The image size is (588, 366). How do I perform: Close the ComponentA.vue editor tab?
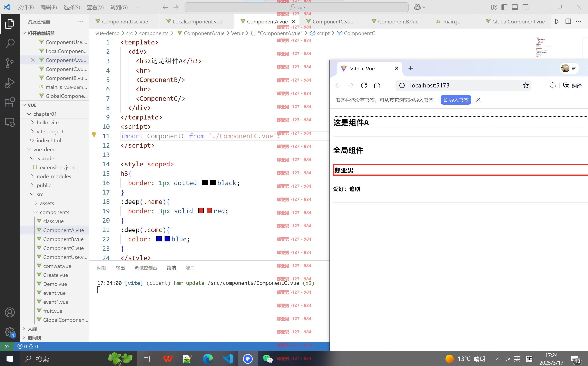pyautogui.click(x=294, y=22)
